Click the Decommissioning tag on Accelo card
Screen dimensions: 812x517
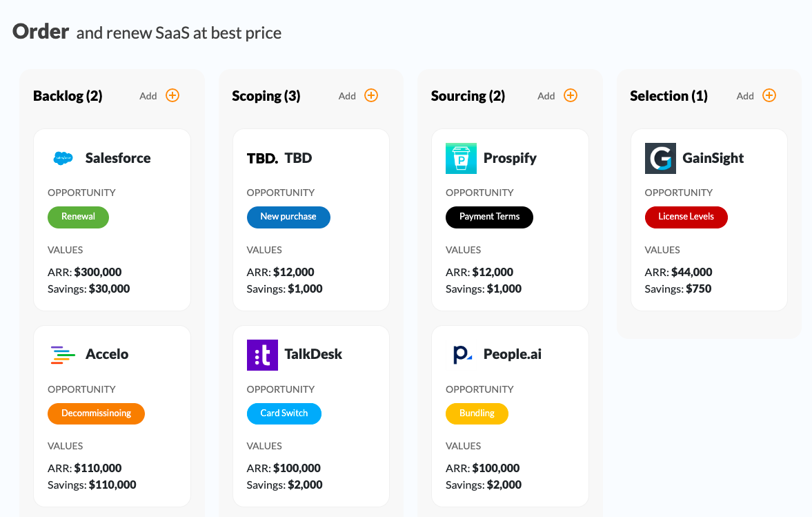click(x=96, y=413)
